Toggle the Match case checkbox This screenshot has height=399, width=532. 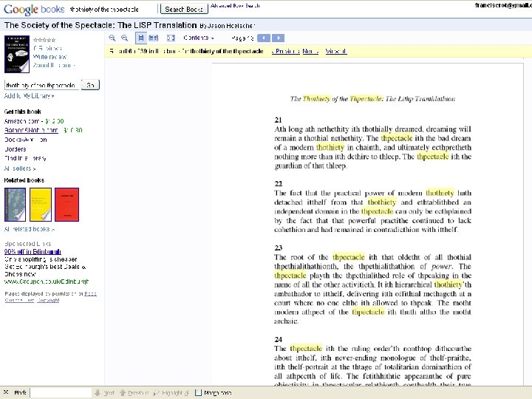point(199,392)
